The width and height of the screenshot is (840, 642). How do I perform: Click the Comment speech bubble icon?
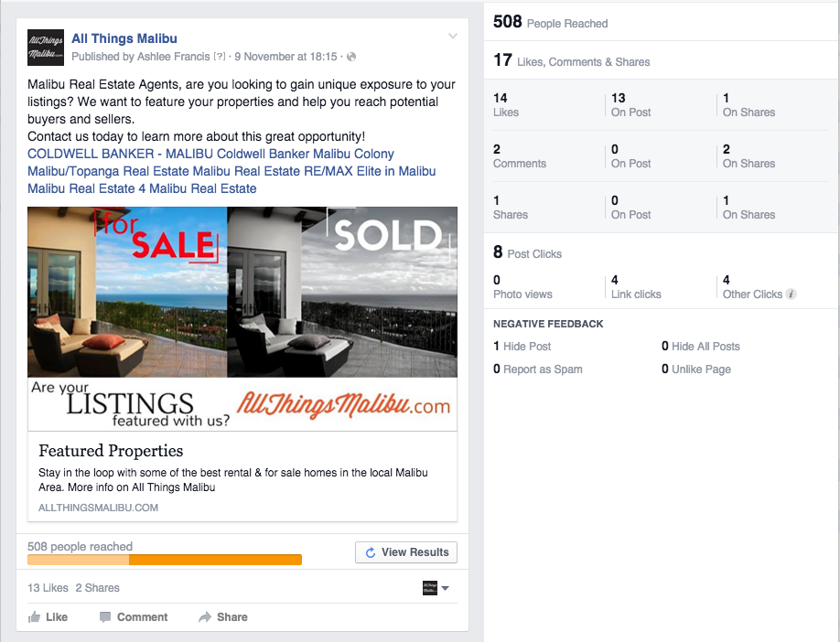point(105,617)
